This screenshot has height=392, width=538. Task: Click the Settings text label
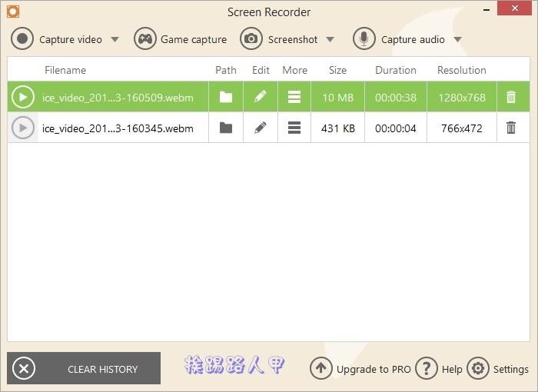[511, 370]
